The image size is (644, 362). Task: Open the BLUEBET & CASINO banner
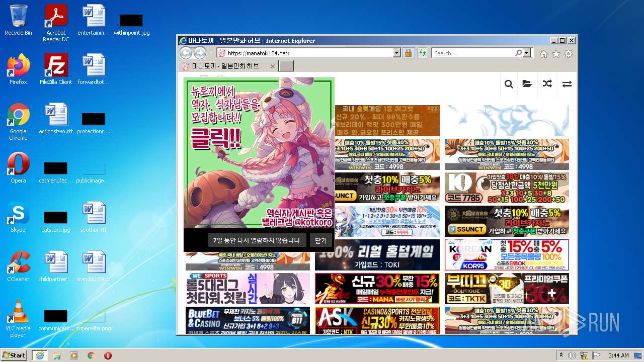click(x=248, y=320)
